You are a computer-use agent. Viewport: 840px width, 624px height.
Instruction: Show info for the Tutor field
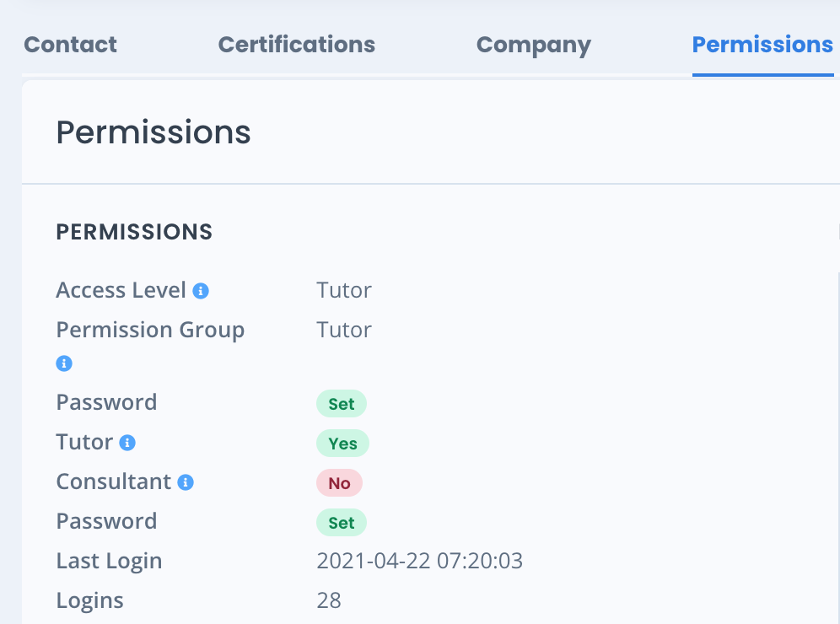pos(127,443)
